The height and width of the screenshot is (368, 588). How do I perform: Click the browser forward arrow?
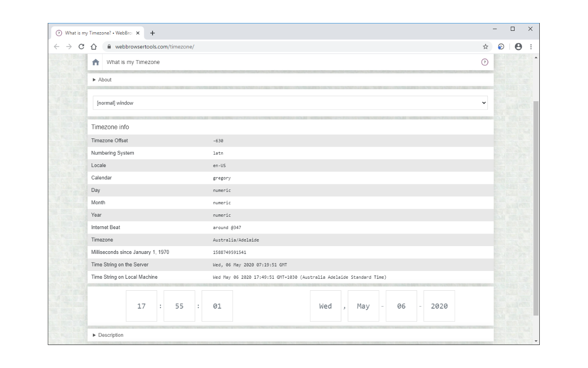click(69, 46)
